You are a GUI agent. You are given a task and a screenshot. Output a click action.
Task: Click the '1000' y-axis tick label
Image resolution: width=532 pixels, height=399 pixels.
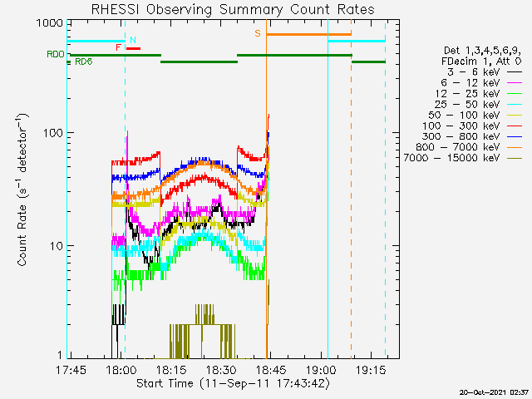(50, 23)
